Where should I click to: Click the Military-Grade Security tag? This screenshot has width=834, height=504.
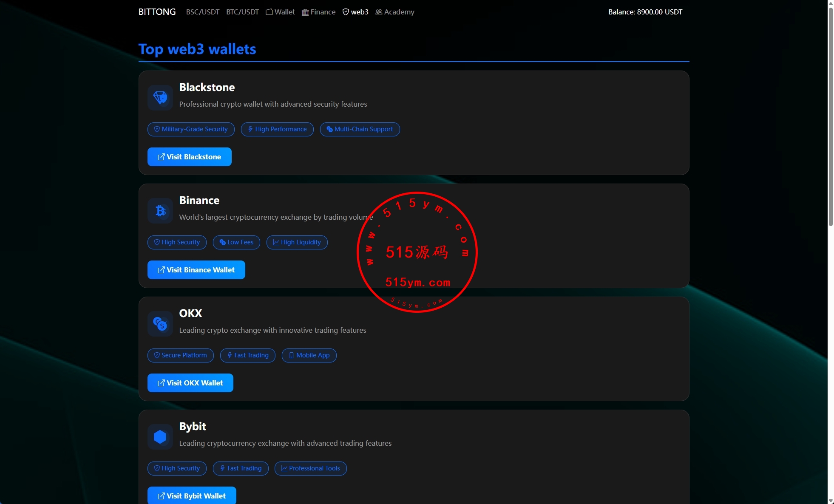pyautogui.click(x=191, y=129)
